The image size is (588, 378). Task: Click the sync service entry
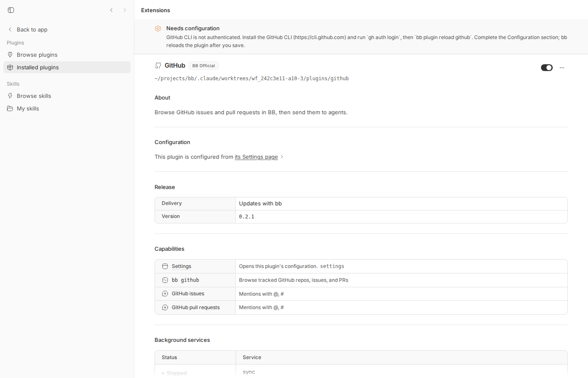[x=249, y=372]
